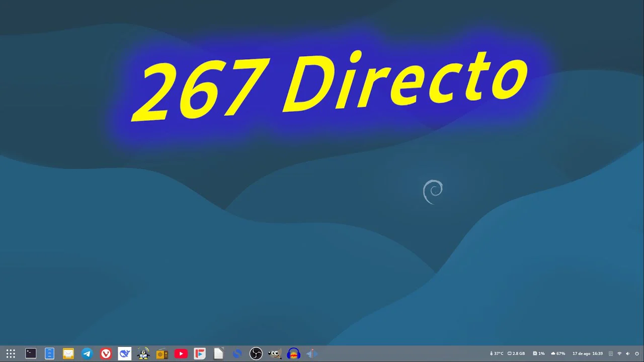Launch GIMP image editor
Image resolution: width=644 pixels, height=362 pixels.
[x=275, y=354]
